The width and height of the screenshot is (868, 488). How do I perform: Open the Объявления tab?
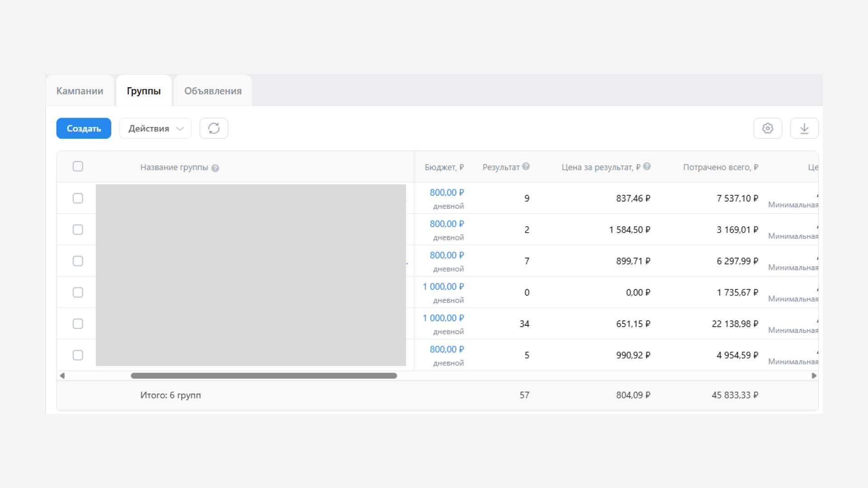[x=212, y=91]
